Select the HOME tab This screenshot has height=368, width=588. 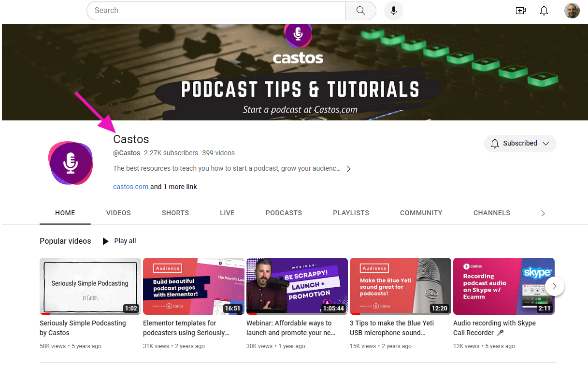click(x=65, y=213)
